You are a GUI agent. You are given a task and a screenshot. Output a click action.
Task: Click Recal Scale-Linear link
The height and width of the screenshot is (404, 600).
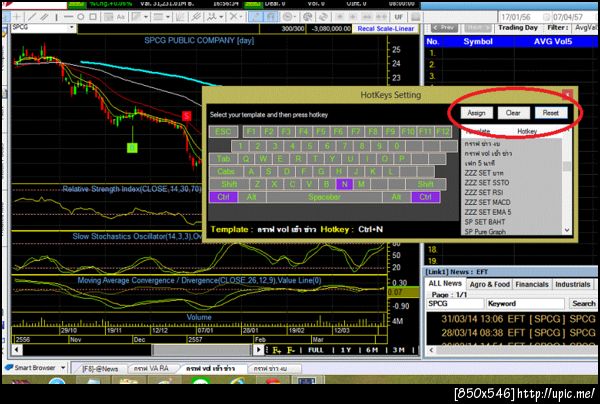(x=386, y=29)
